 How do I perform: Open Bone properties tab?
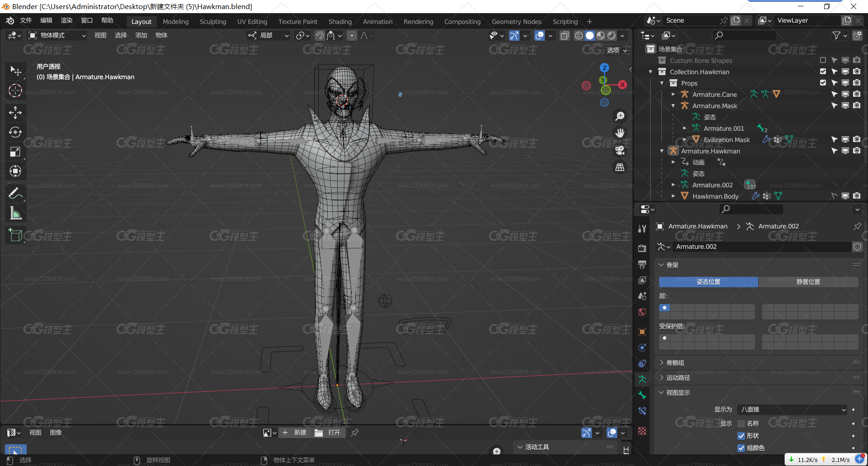coord(642,395)
